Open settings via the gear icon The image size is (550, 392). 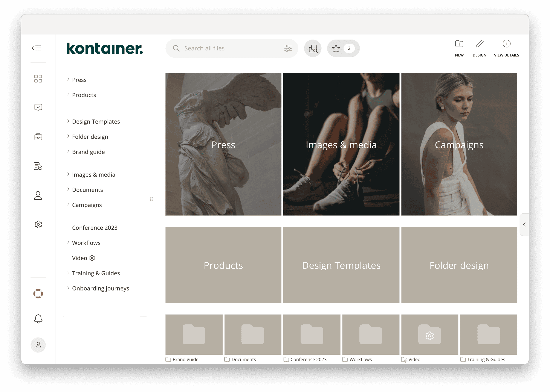38,224
